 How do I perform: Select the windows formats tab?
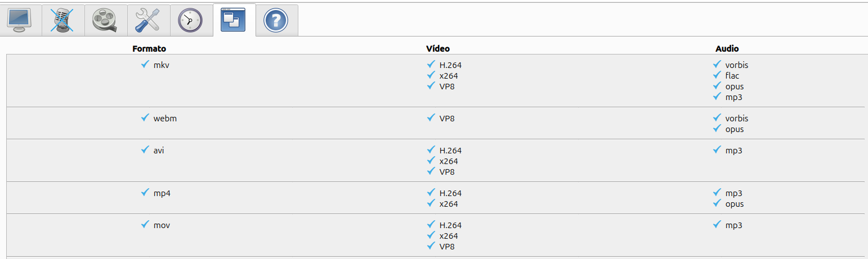tap(234, 20)
